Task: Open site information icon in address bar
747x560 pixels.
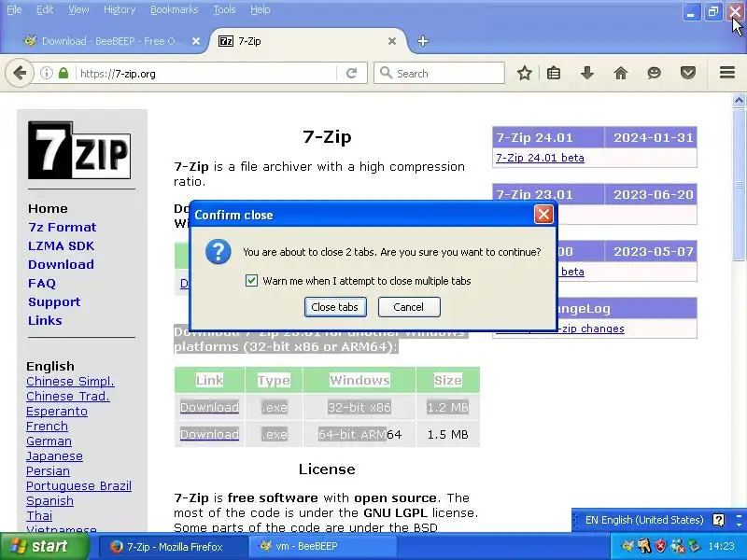Action: point(46,74)
